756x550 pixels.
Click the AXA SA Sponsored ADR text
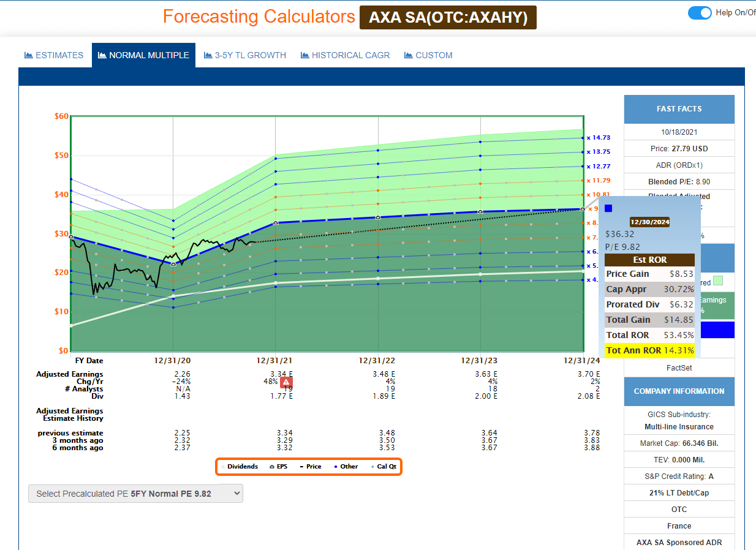click(679, 542)
